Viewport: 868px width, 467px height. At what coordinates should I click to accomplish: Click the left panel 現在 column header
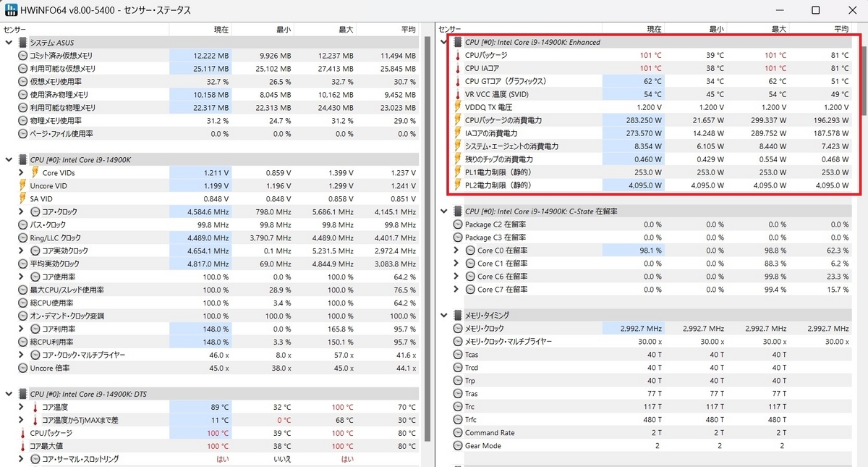point(200,30)
